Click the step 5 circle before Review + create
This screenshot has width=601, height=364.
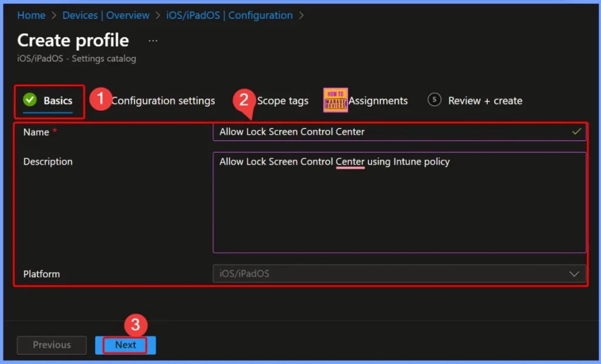[x=434, y=100]
